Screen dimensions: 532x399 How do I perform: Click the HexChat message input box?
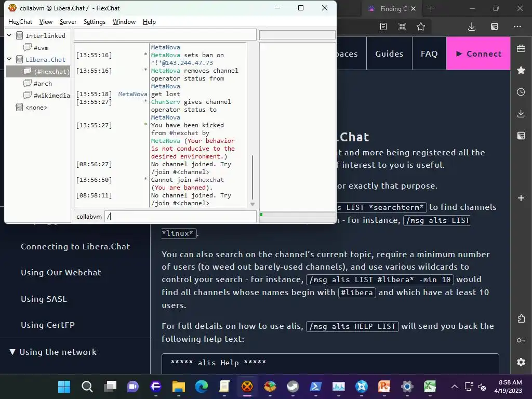pos(180,217)
